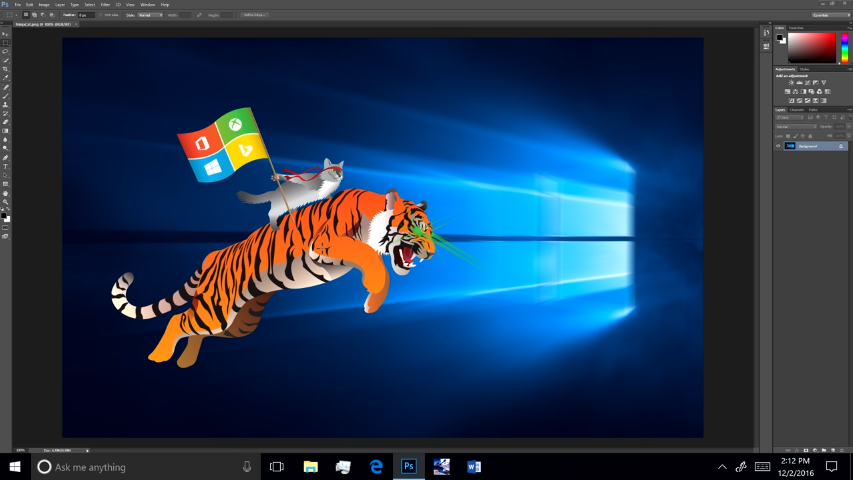The width and height of the screenshot is (853, 480).
Task: Click the foreground color swatch in Color panel
Action: [780, 38]
